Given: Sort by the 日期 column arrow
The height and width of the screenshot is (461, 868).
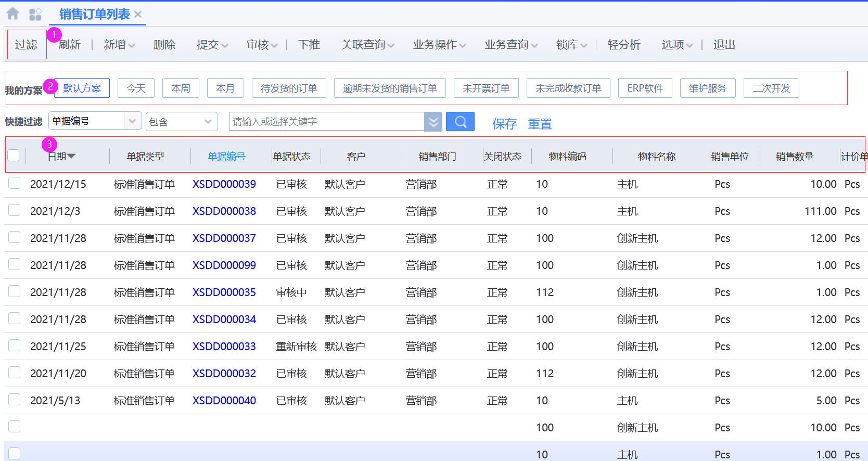Looking at the screenshot, I should point(71,156).
